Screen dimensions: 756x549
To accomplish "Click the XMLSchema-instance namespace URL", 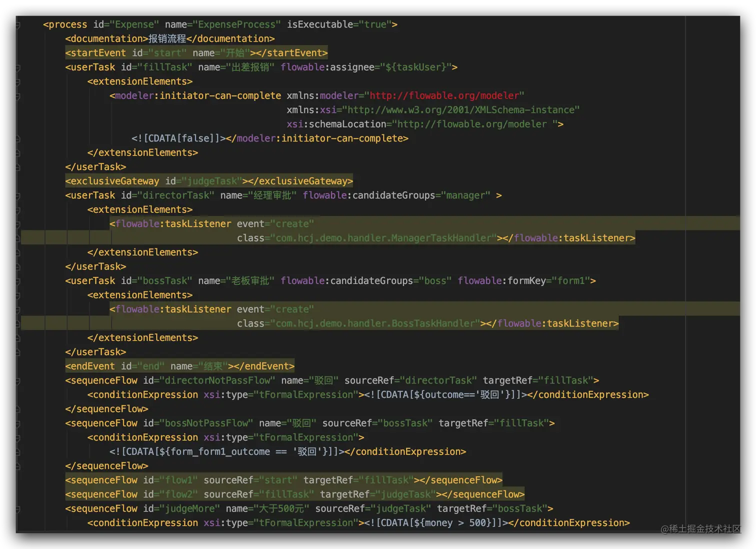I will (461, 110).
